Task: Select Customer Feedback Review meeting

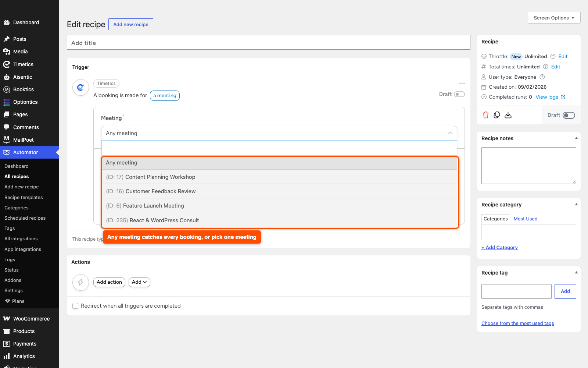Action: (279, 191)
